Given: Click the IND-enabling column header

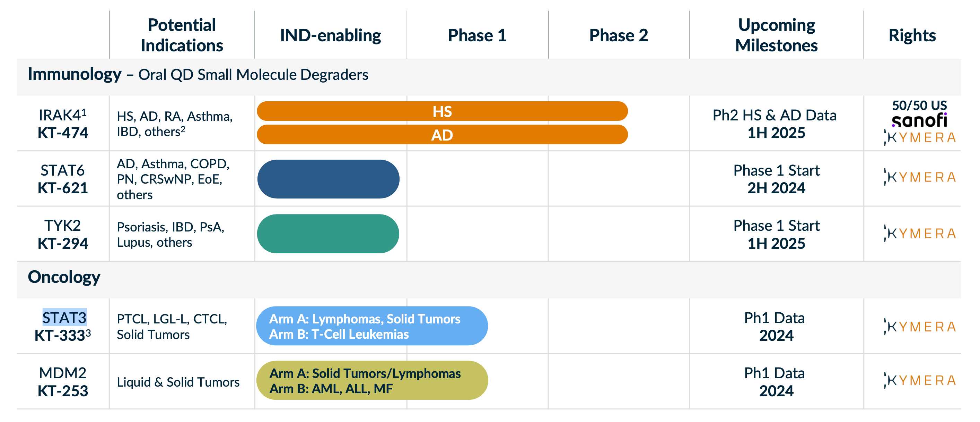Looking at the screenshot, I should click(330, 35).
